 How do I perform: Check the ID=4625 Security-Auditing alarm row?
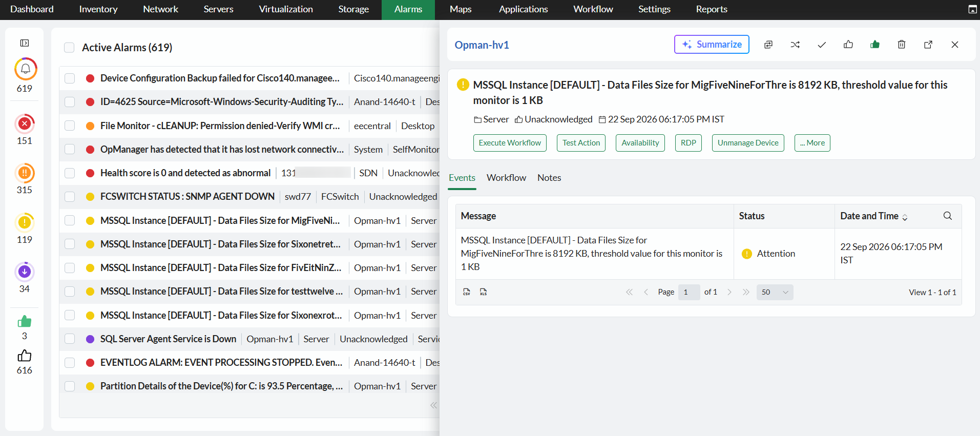70,102
